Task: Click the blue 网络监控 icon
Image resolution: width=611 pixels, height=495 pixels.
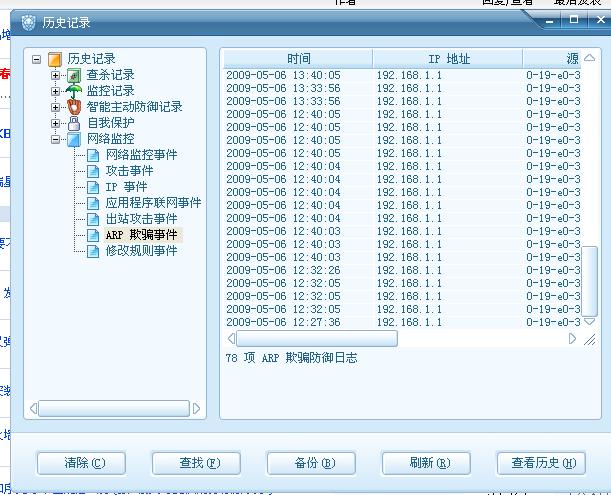Action: (74, 139)
